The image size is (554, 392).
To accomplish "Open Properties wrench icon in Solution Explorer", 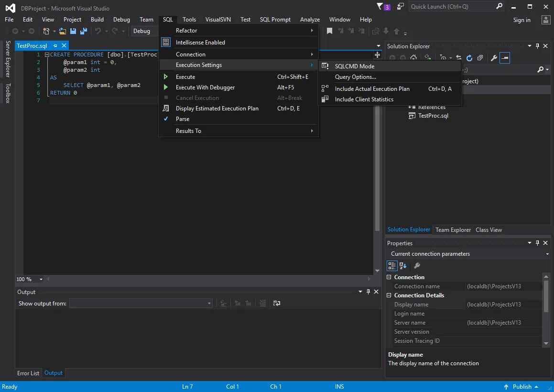I will tap(494, 58).
